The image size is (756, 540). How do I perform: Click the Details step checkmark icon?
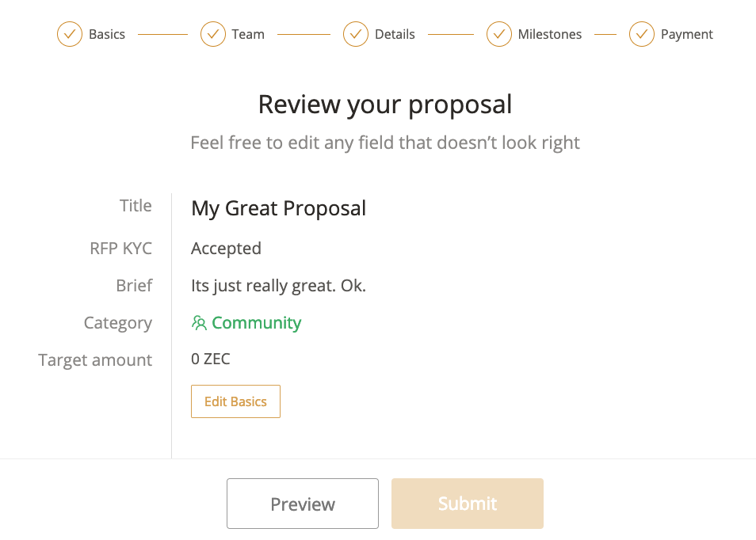point(356,34)
